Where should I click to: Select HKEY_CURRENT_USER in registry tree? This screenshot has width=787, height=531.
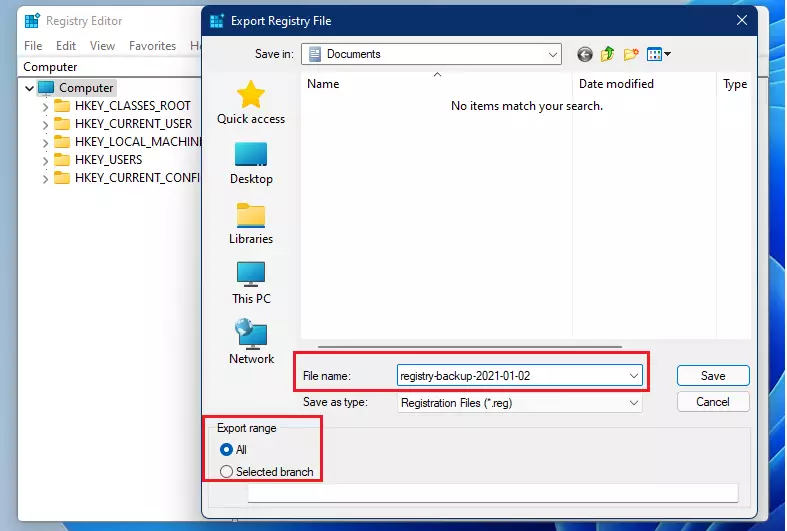click(x=134, y=124)
